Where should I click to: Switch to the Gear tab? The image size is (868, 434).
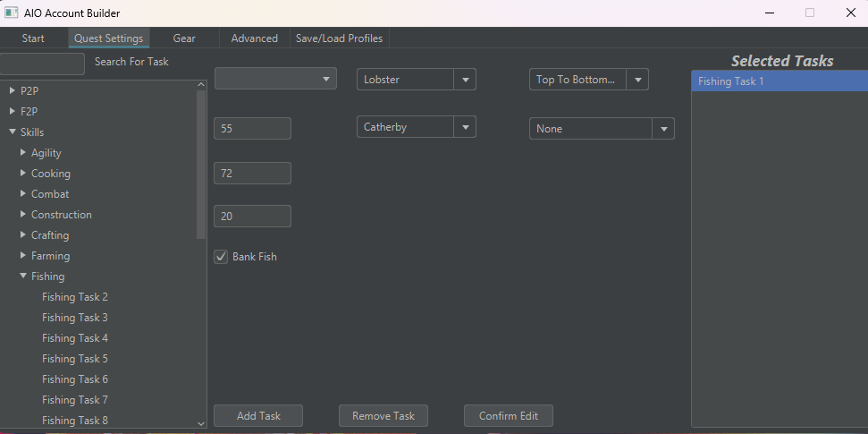coord(184,38)
